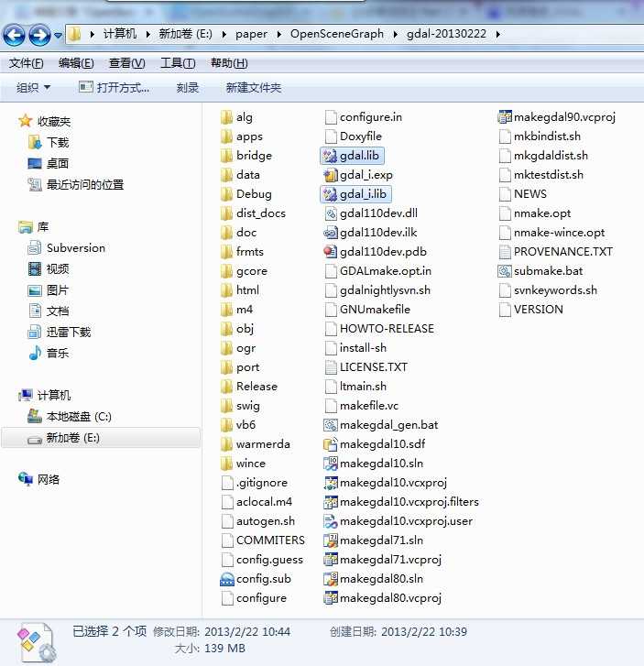Open the 工具(T) menu
644x666 pixels.
pyautogui.click(x=178, y=63)
